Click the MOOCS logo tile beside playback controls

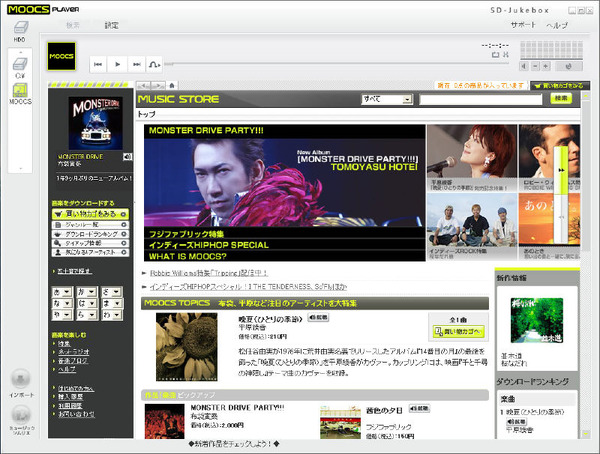[61, 56]
